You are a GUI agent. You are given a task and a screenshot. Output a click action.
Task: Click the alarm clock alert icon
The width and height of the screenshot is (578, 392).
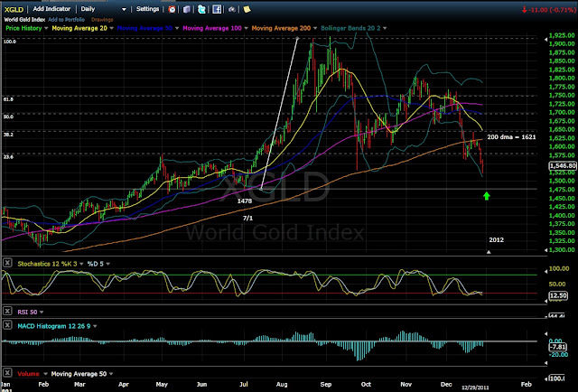pos(172,9)
